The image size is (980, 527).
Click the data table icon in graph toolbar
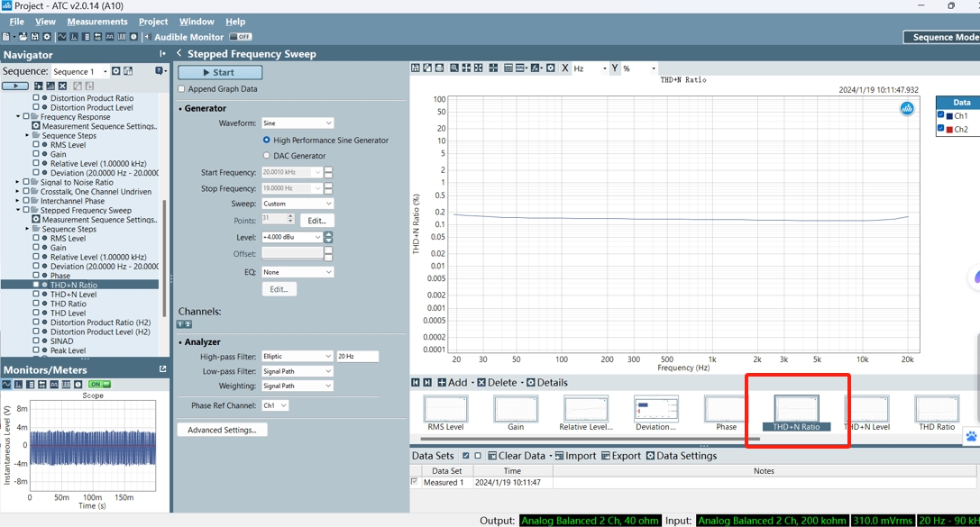(x=508, y=68)
